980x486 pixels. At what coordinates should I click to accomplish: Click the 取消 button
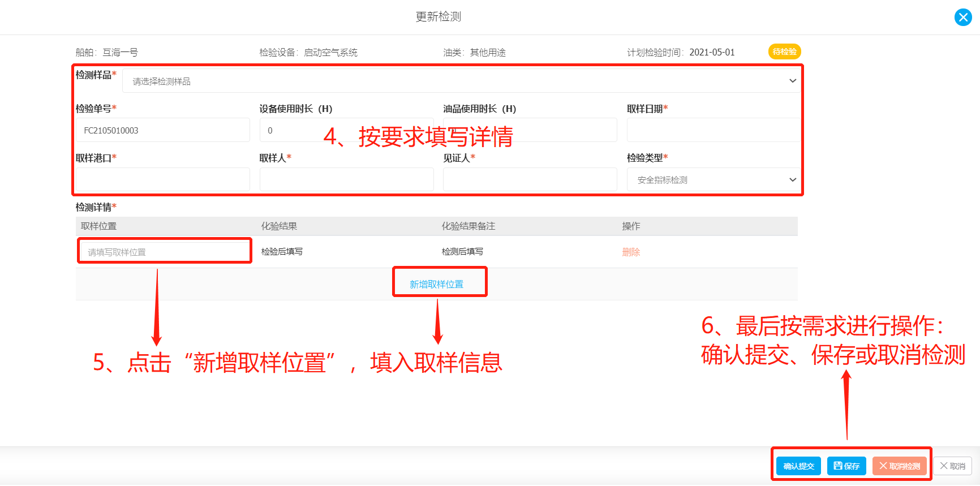[953, 466]
